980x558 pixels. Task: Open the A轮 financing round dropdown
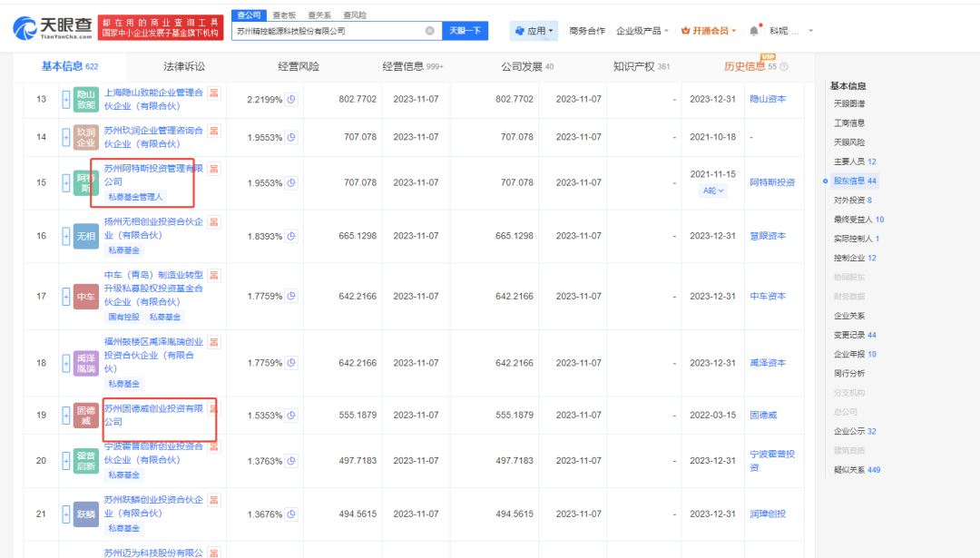[x=712, y=191]
